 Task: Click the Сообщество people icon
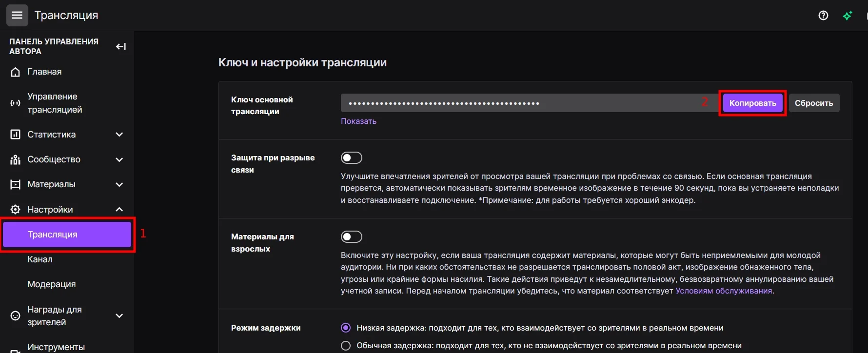tap(16, 160)
